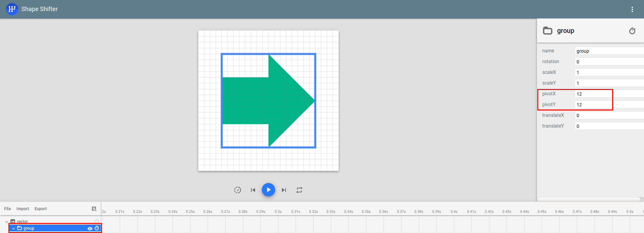Hide the group layer with eye icon
The width and height of the screenshot is (644, 233).
click(x=90, y=228)
